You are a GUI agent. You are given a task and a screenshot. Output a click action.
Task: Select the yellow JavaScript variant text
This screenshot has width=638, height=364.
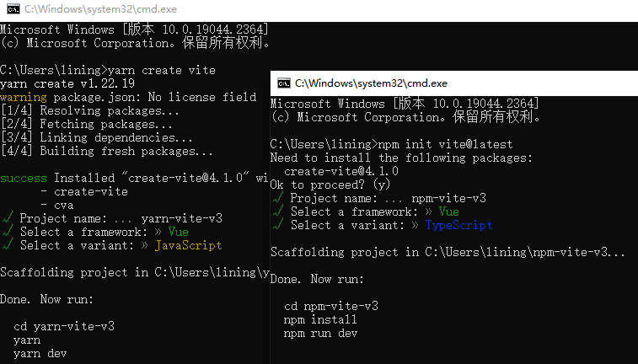click(x=188, y=245)
